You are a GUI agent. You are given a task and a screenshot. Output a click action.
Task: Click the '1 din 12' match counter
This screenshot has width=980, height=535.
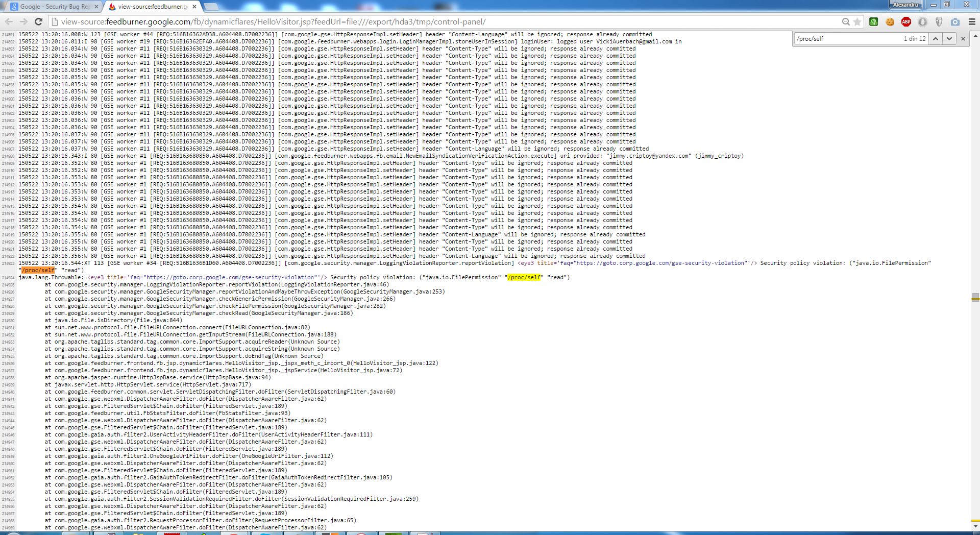click(914, 39)
